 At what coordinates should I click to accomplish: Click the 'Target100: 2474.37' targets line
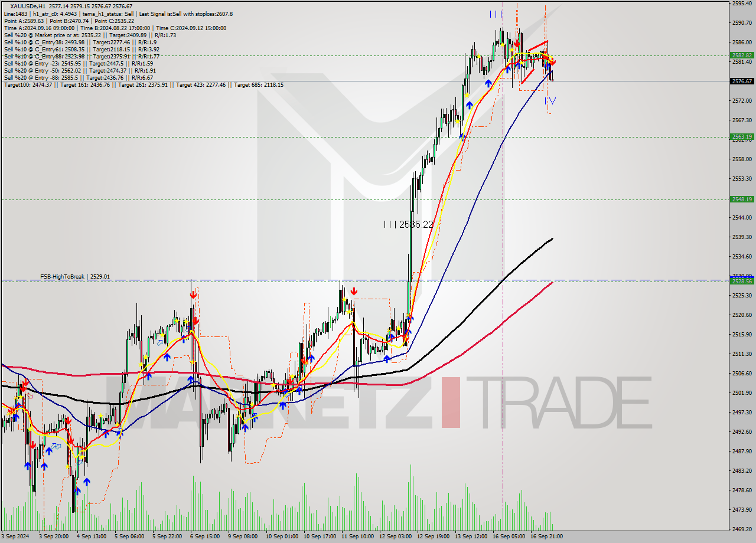point(144,84)
